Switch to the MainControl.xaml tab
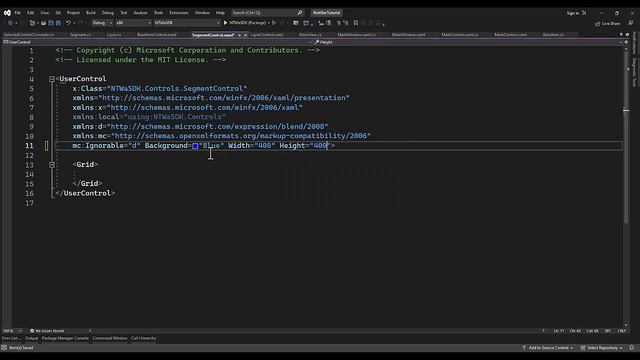This screenshot has height=360, width=640. [511, 35]
